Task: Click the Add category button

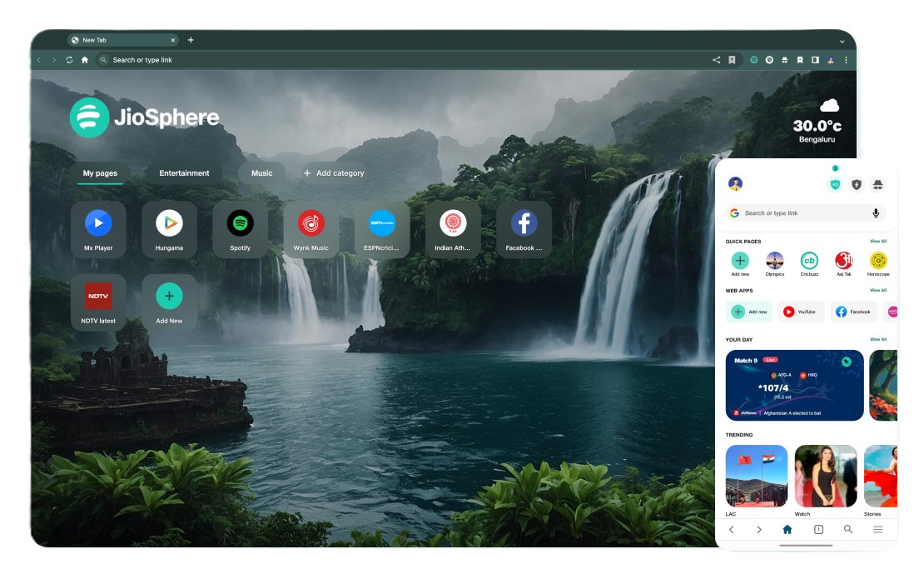Action: coord(333,173)
